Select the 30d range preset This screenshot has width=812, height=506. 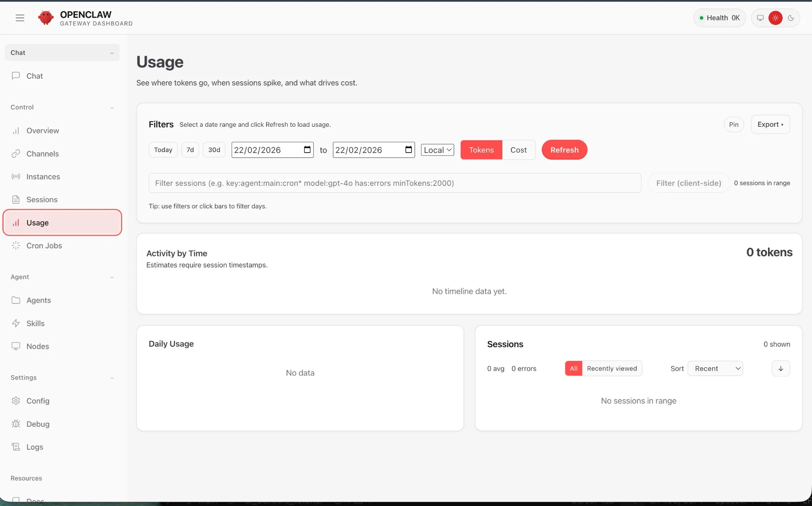(x=214, y=150)
